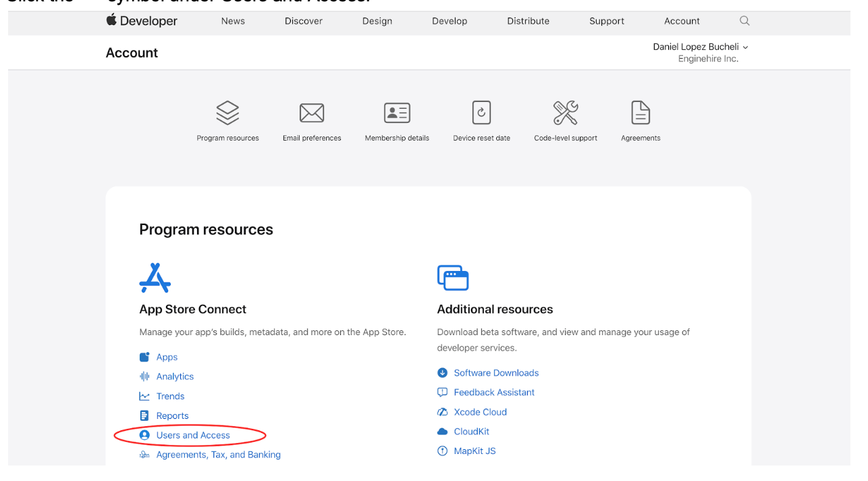This screenshot has height=481, width=868.
Task: Open the Software Downloads link
Action: click(x=496, y=373)
